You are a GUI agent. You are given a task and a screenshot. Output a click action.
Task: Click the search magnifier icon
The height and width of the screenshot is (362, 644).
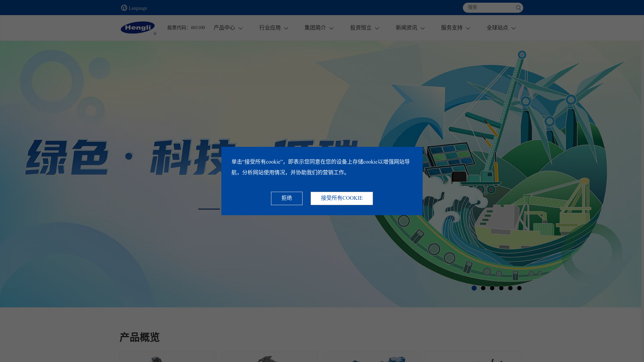coord(518,8)
